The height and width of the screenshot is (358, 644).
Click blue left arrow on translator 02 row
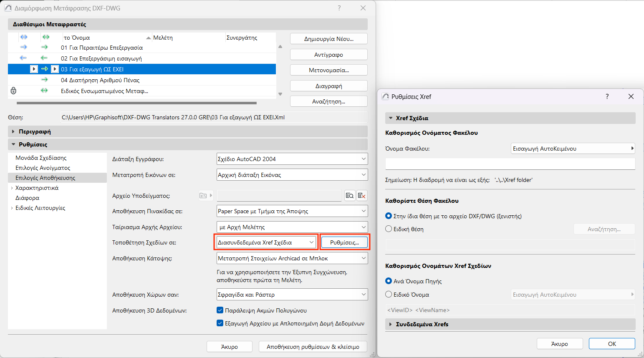click(x=23, y=58)
